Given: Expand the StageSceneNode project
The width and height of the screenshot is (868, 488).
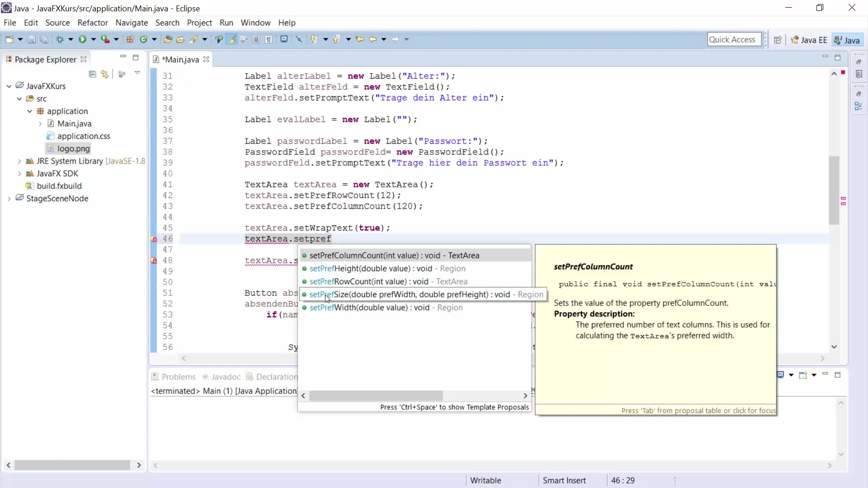Looking at the screenshot, I should click(x=9, y=198).
